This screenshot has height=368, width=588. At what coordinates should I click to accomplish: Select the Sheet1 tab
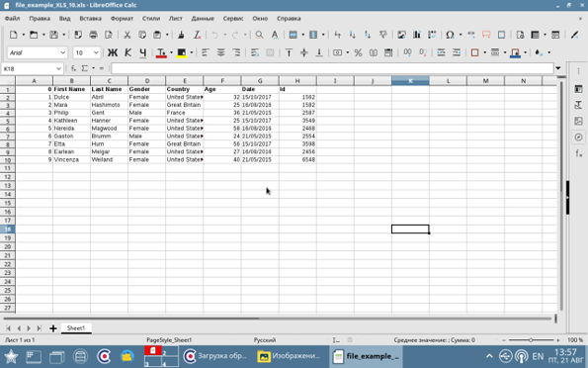pyautogui.click(x=76, y=327)
